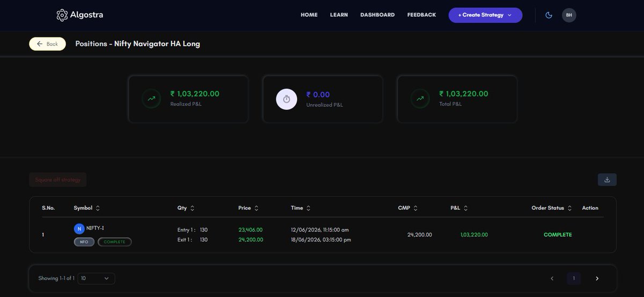Click the Algostra logo icon
This screenshot has height=297, width=644.
pyautogui.click(x=62, y=15)
